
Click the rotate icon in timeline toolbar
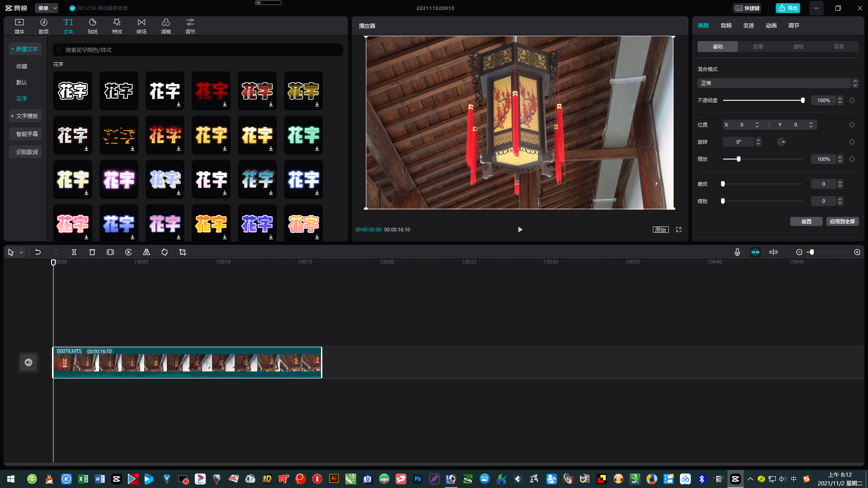point(165,252)
